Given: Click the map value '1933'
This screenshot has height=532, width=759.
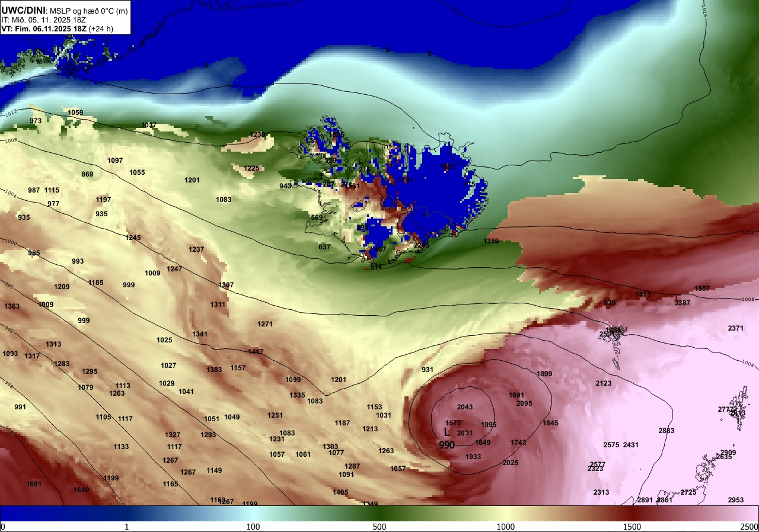Looking at the screenshot, I should (473, 457).
